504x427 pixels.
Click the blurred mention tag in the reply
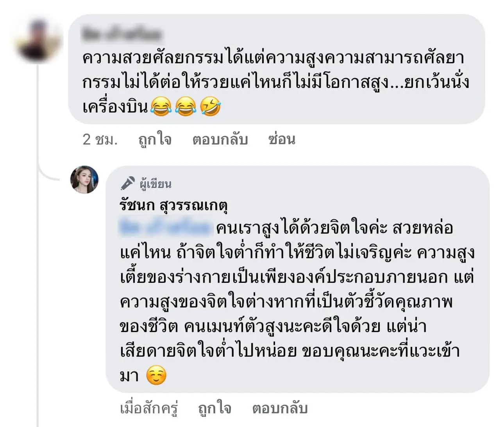166,227
